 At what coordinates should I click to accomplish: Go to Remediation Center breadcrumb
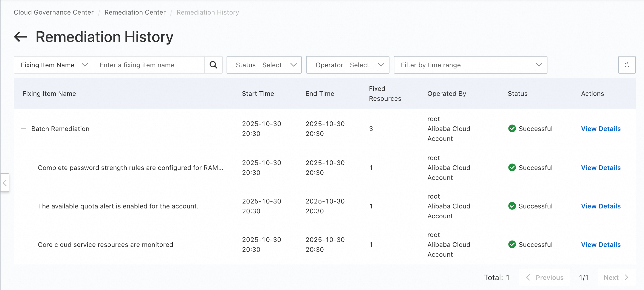point(135,12)
